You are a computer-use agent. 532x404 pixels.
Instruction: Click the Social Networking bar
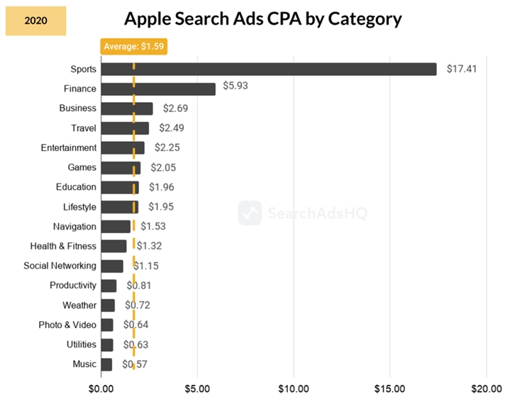coord(112,266)
